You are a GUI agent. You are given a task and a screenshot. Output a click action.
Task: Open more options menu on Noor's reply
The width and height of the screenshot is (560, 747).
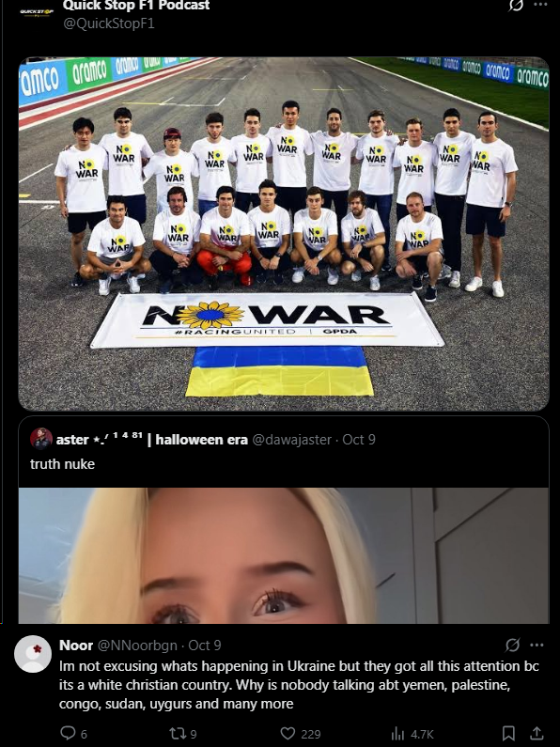click(x=537, y=645)
